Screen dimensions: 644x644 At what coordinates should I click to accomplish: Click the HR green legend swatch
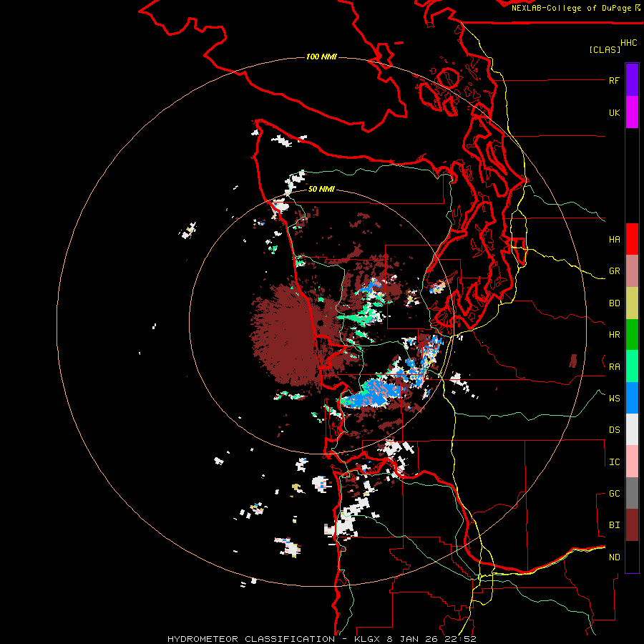(x=632, y=335)
